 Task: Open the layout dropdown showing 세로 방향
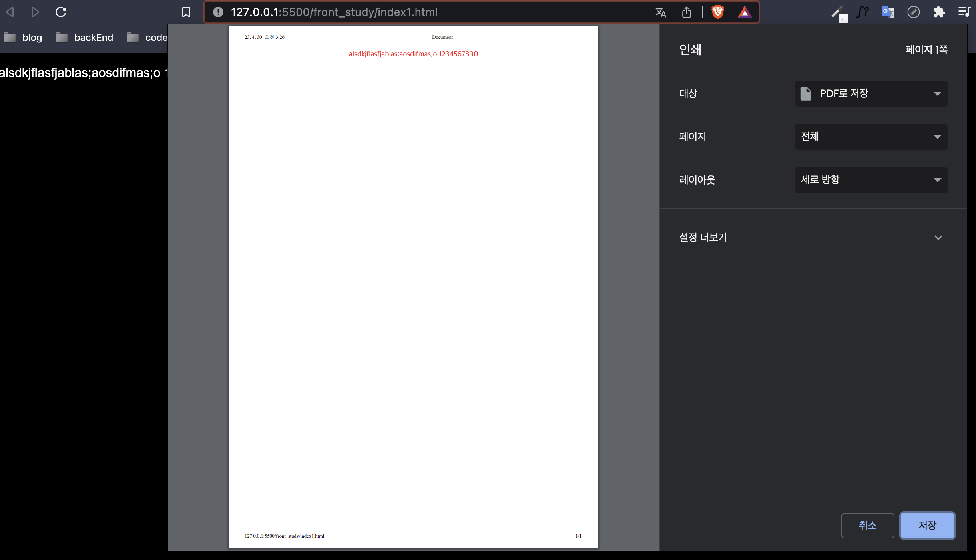point(871,180)
